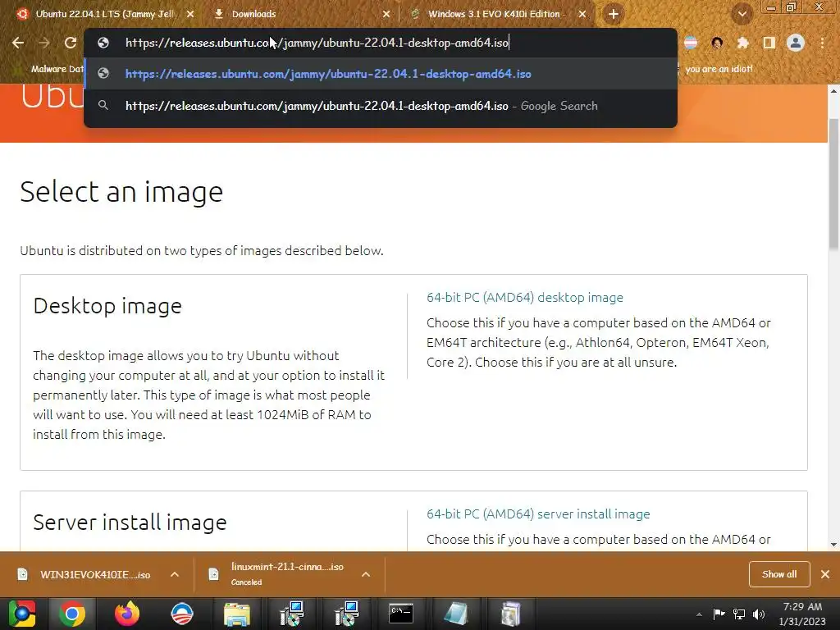Click the linuxmint download file icon
The image size is (840, 630).
pos(213,574)
